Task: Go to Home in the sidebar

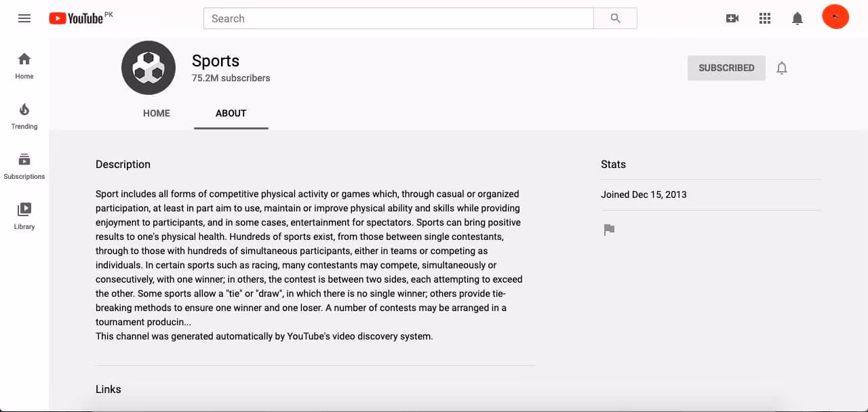Action: (x=24, y=66)
